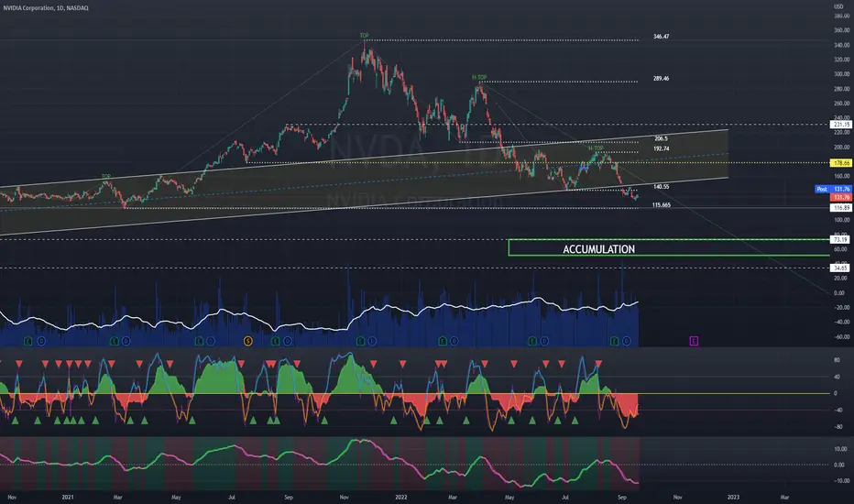Select the 115.665 level text annotation
854x504 pixels.
click(662, 205)
